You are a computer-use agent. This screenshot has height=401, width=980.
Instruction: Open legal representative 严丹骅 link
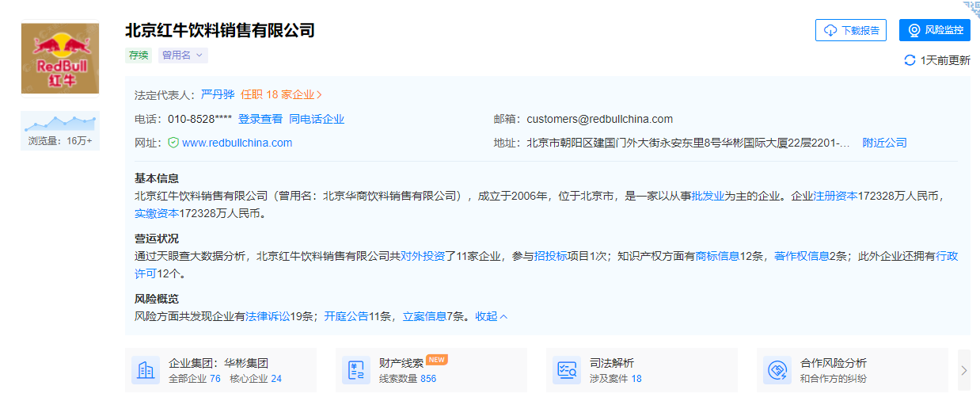coord(218,94)
